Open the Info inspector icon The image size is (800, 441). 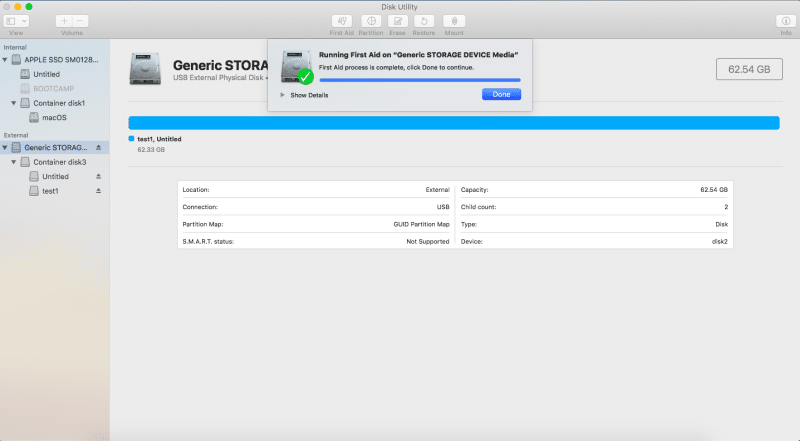click(786, 21)
